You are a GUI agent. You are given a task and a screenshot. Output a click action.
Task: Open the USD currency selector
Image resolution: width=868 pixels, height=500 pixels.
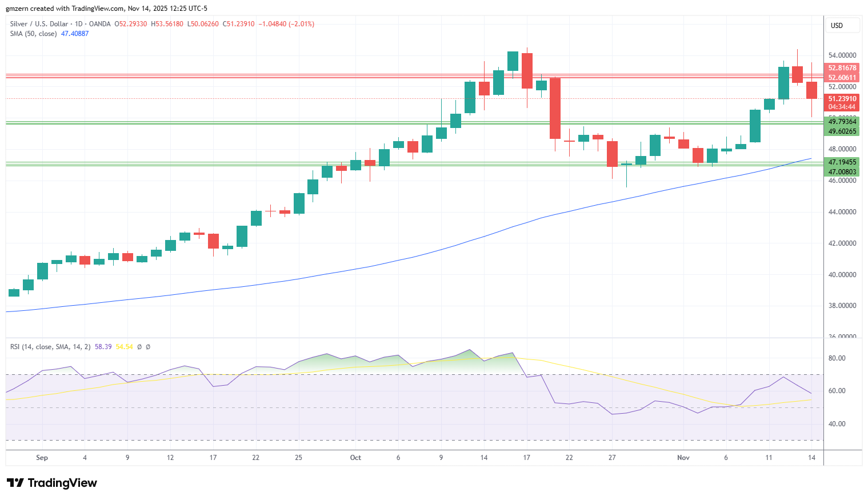842,26
